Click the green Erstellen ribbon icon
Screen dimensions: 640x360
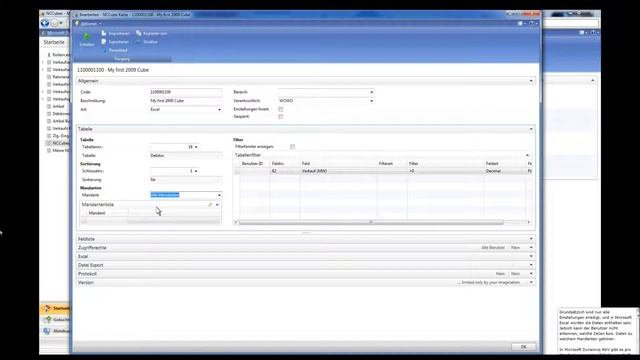tap(87, 37)
